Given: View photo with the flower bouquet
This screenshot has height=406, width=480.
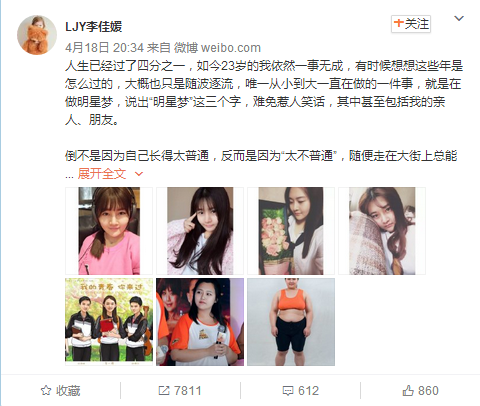Looking at the screenshot, I should pos(291,231).
